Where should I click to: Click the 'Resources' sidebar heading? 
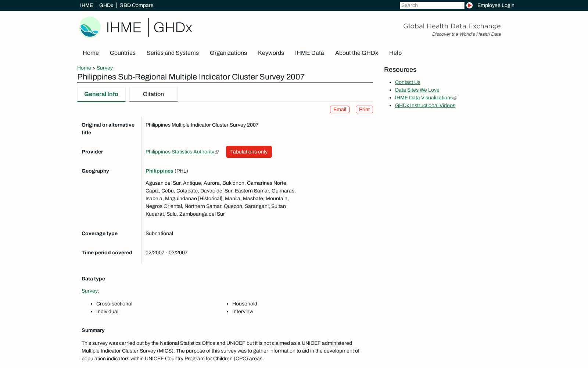(400, 70)
